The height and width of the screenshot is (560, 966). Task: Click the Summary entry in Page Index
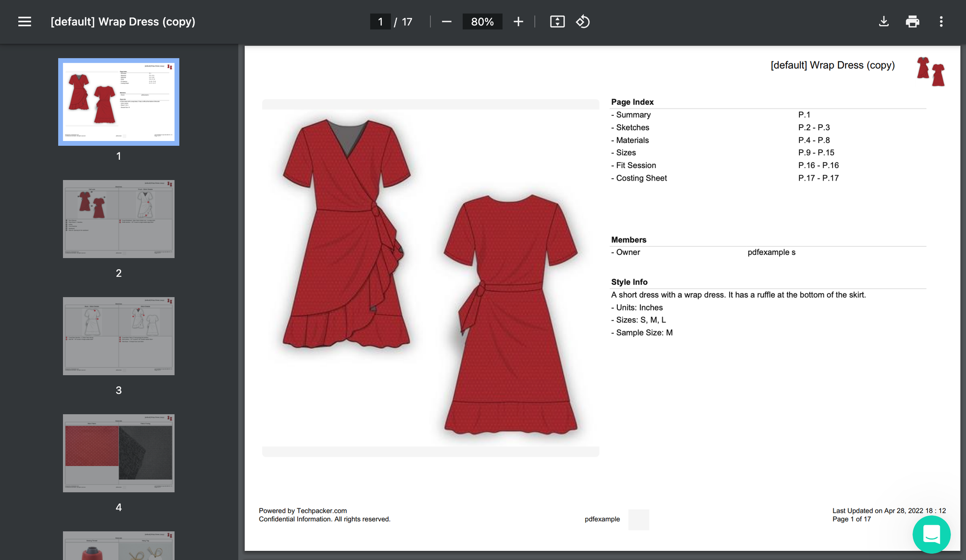pyautogui.click(x=633, y=115)
